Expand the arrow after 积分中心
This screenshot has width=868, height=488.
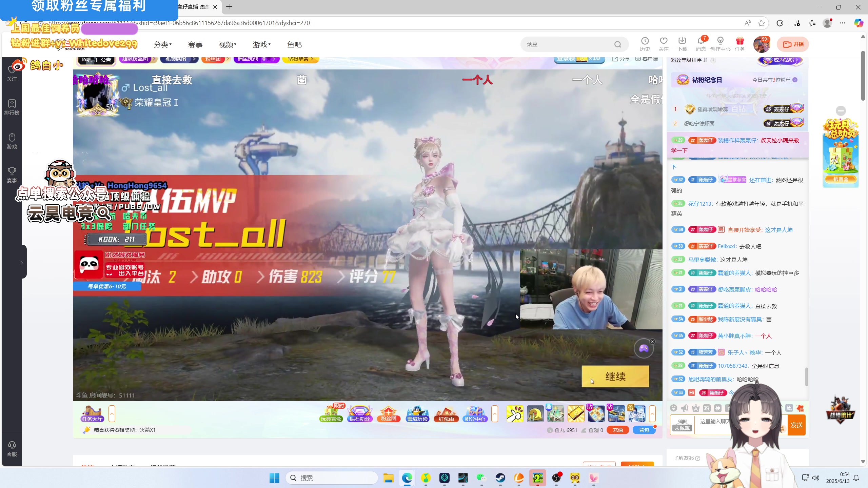tap(495, 414)
